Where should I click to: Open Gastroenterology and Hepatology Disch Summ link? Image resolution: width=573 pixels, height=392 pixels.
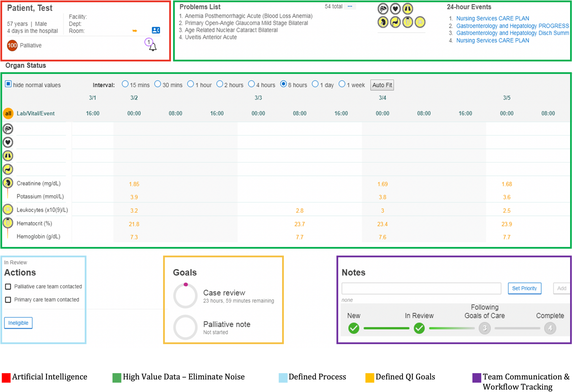(x=512, y=33)
